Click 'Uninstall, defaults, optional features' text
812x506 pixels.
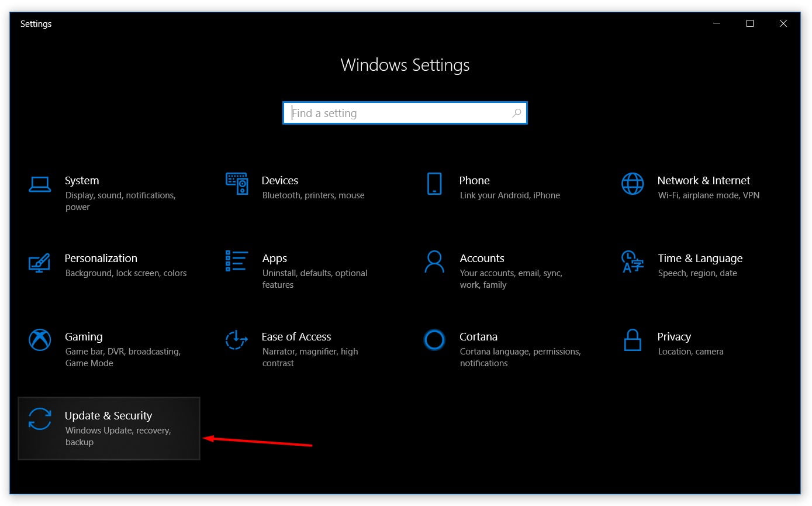coord(315,279)
